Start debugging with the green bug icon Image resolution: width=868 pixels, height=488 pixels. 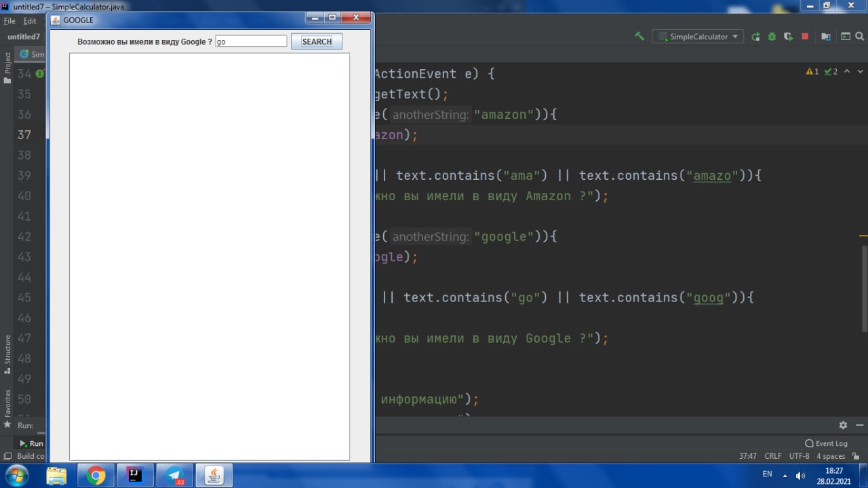click(x=772, y=37)
